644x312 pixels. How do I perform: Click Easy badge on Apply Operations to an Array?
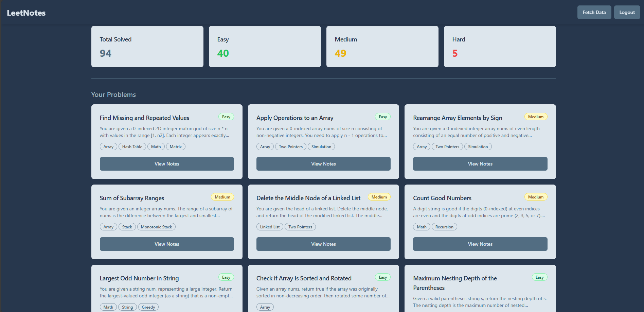(x=383, y=117)
